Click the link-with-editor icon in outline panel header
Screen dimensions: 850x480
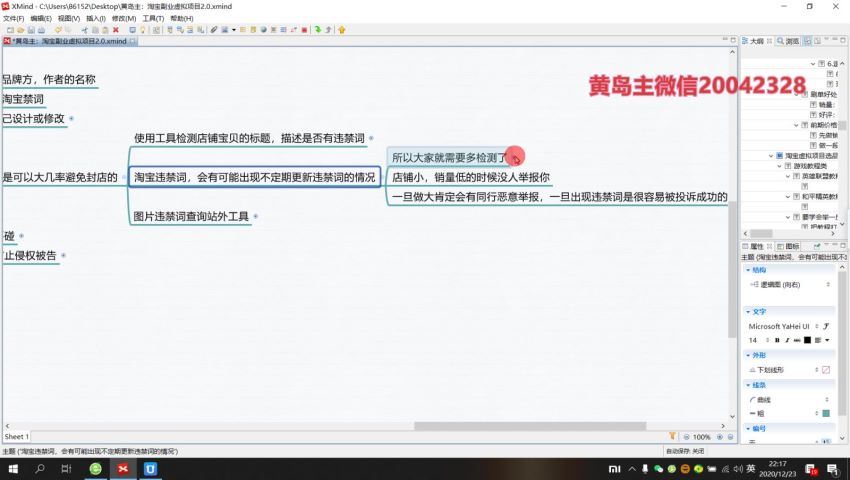(x=807, y=41)
